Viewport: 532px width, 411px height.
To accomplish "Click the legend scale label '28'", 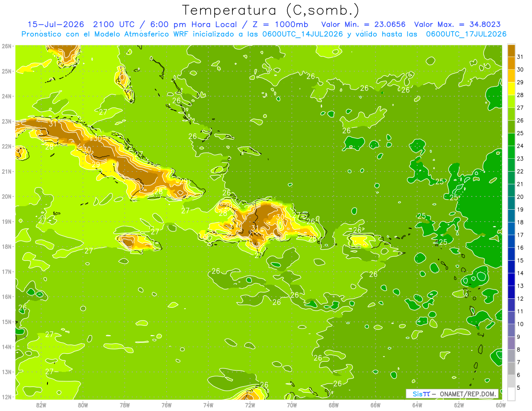I will tap(520, 95).
